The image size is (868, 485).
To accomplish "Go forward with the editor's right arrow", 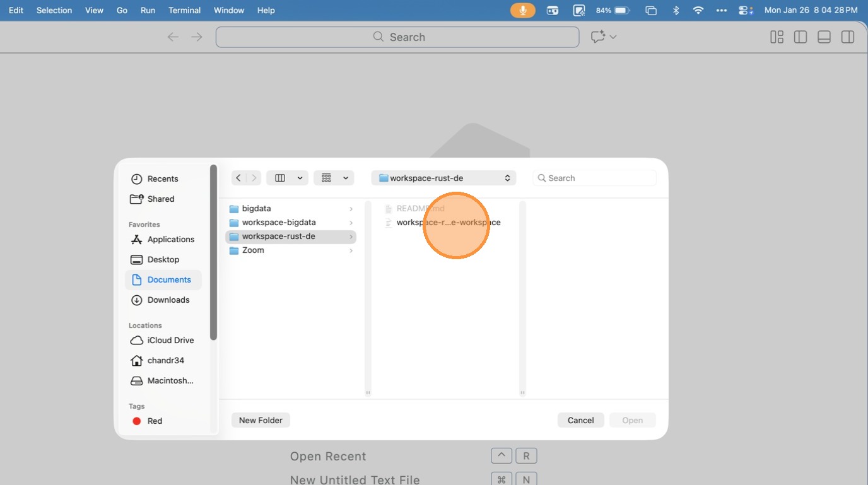I will click(197, 37).
